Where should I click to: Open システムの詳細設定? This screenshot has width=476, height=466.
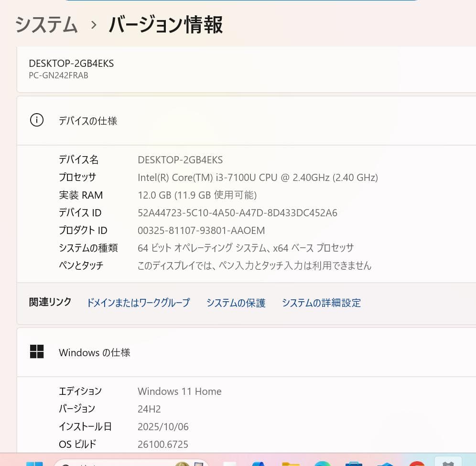(321, 302)
